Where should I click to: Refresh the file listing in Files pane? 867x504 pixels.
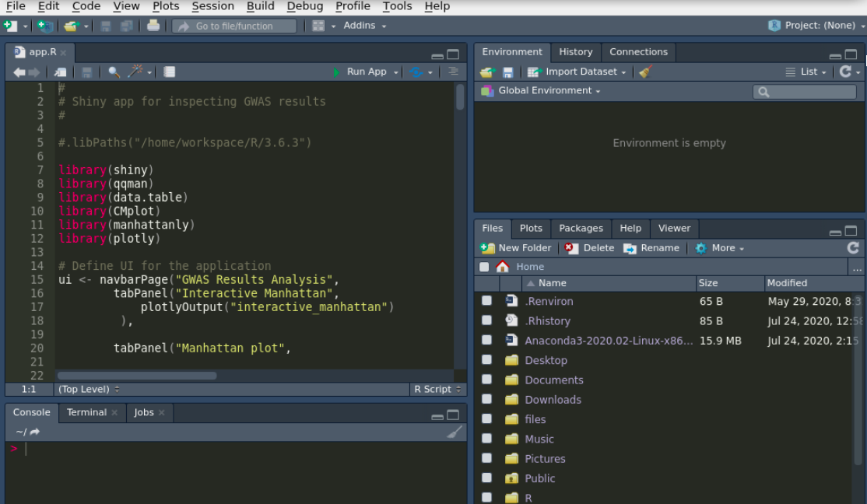853,247
